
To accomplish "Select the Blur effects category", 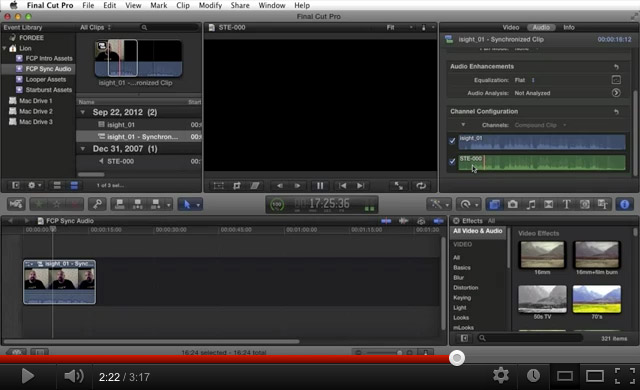I will click(458, 277).
